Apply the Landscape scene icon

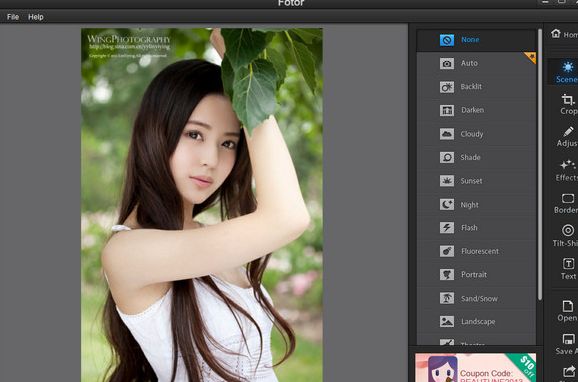[447, 322]
